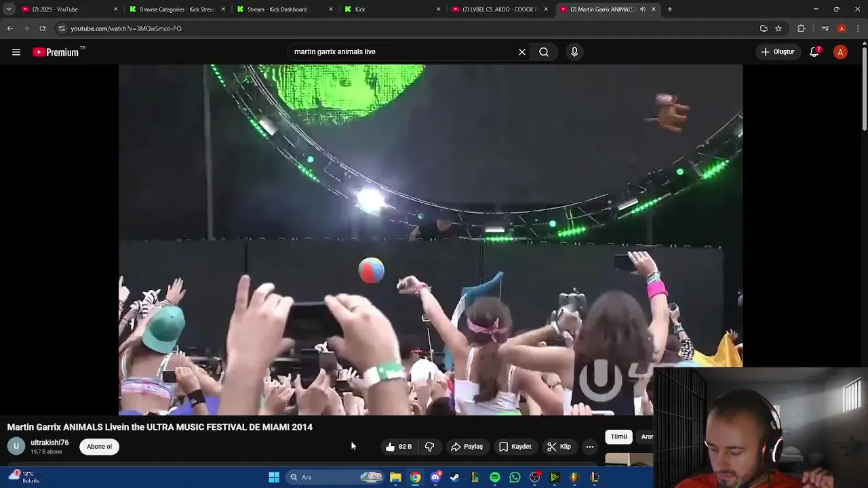Image resolution: width=868 pixels, height=488 pixels.
Task: Open File Explorer from taskbar
Action: pos(395,477)
